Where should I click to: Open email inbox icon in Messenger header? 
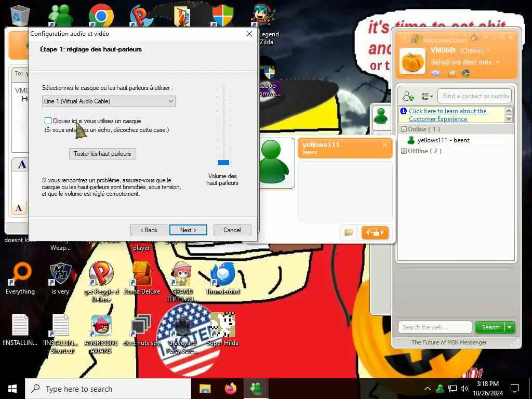tap(436, 73)
